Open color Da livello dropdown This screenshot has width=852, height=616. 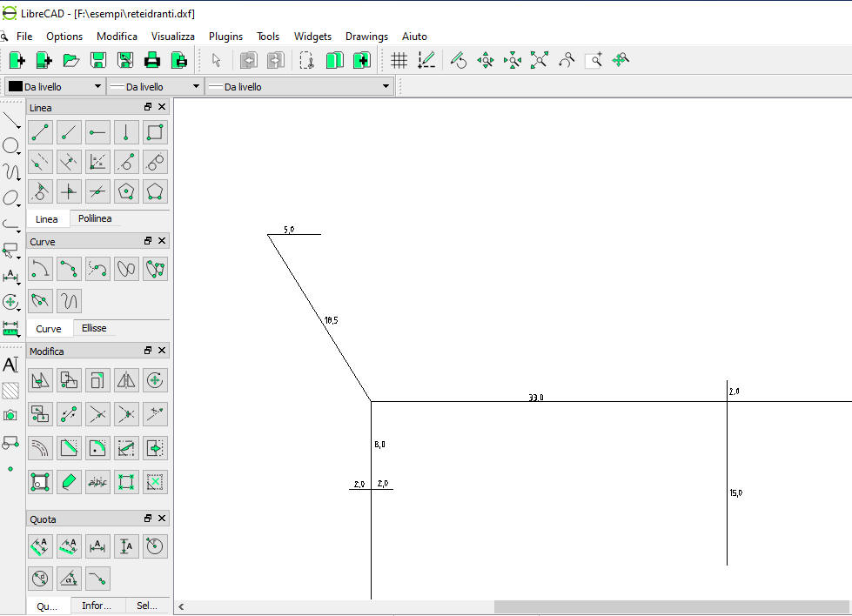click(x=55, y=86)
